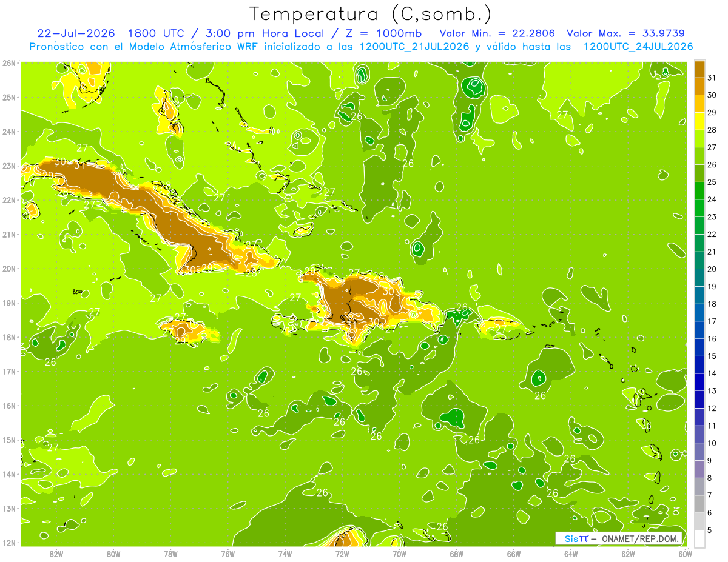
Task: Click the 26N latitude axis label
Action: pyautogui.click(x=8, y=63)
